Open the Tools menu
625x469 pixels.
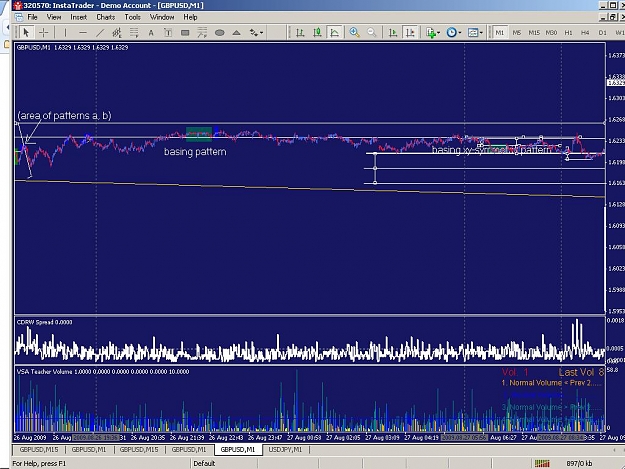click(x=132, y=17)
